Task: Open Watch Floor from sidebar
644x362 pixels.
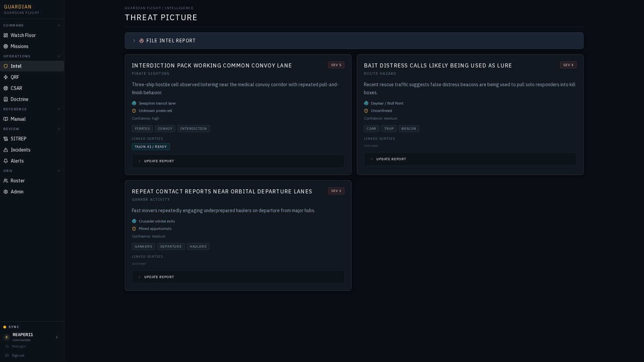Action: 32,35
